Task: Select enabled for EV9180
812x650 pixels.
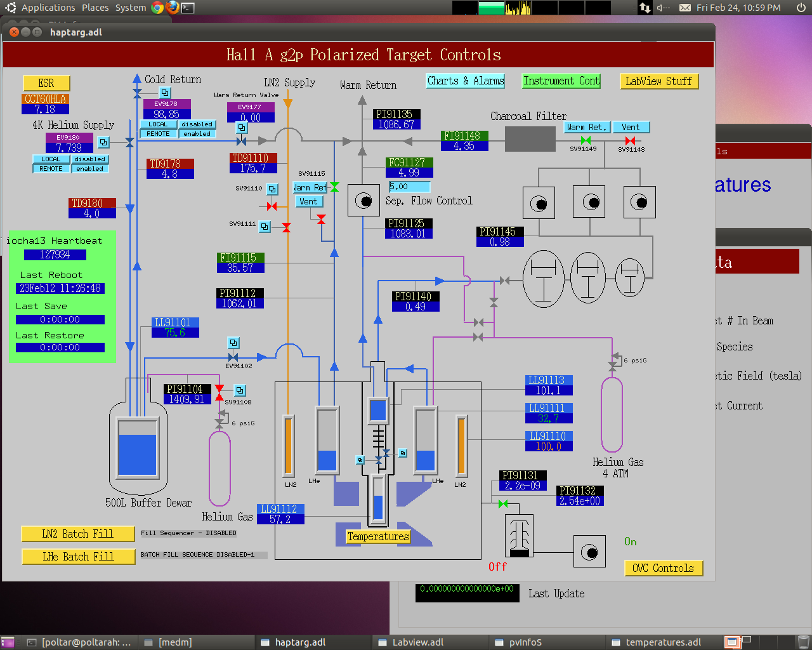Action: click(x=90, y=169)
